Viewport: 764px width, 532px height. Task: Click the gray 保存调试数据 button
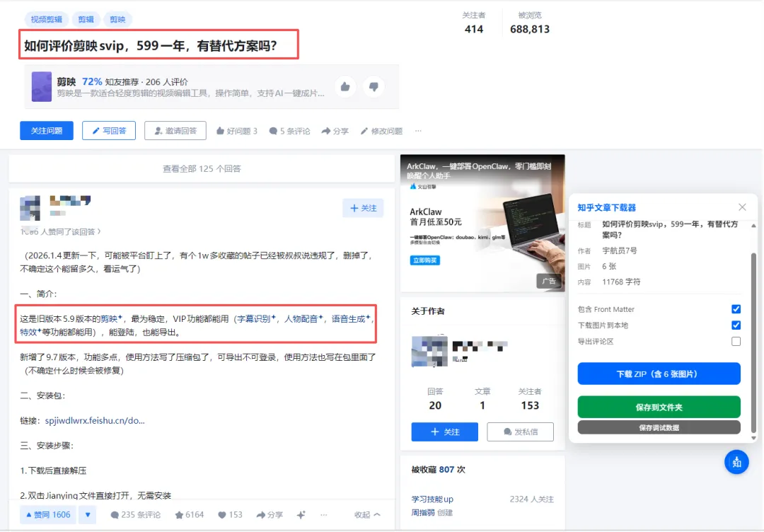tap(659, 427)
